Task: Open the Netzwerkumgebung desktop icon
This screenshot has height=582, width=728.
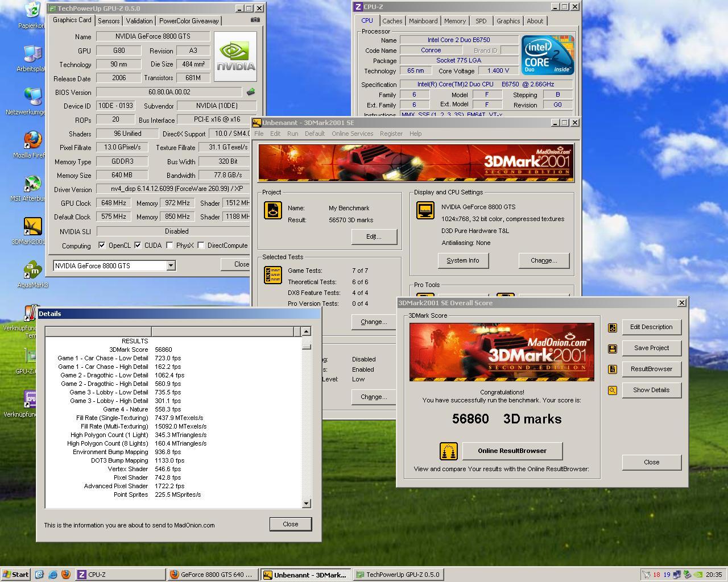Action: (33, 97)
